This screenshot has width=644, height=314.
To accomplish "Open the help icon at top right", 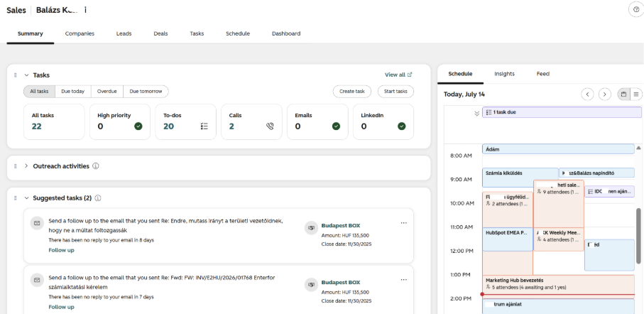I will coord(636,9).
